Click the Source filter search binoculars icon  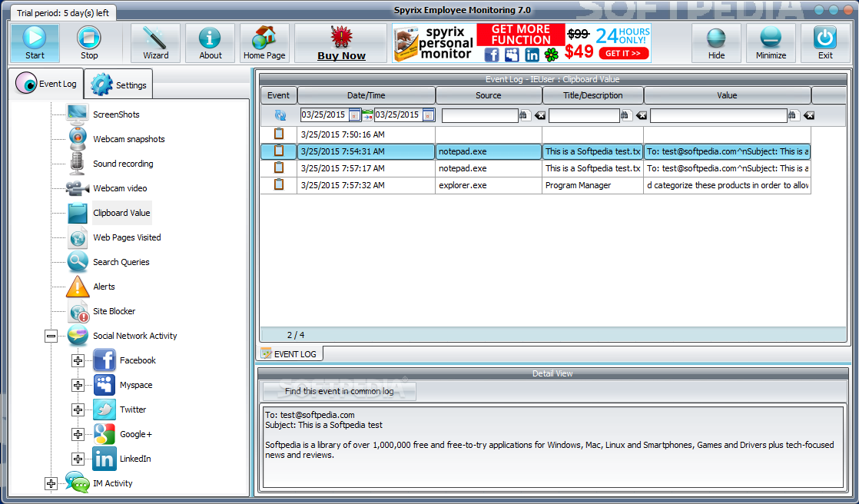click(x=524, y=115)
